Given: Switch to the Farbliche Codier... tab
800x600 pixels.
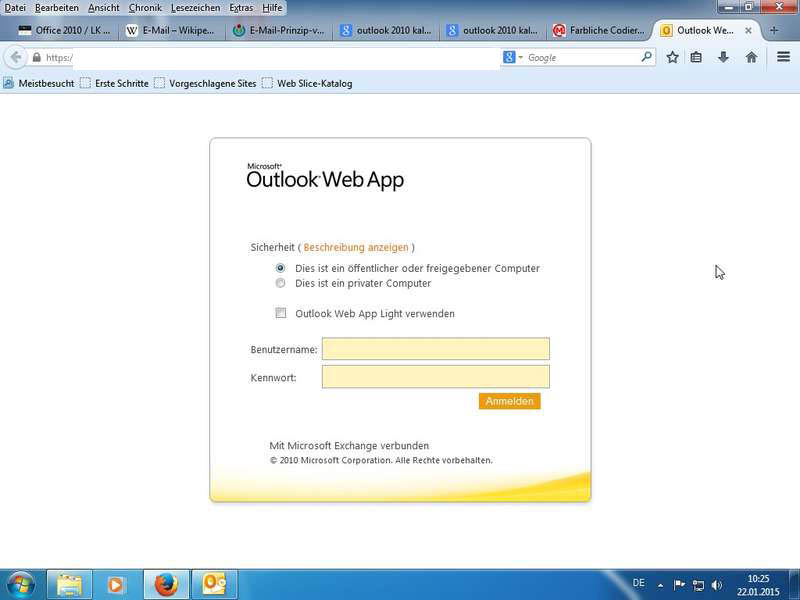Looking at the screenshot, I should pos(599,31).
